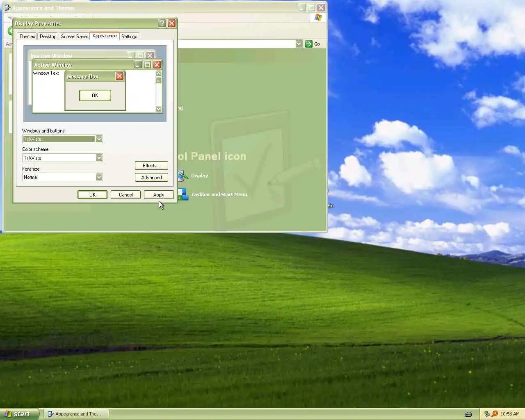Click the Windows flag logo in toolbar
The height and width of the screenshot is (420, 525).
pos(318,18)
